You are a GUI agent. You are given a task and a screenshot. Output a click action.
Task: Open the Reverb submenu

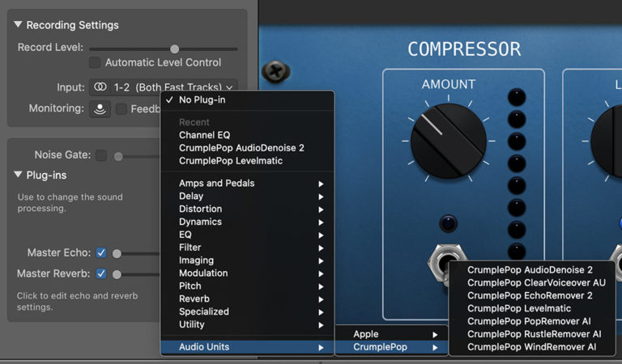click(248, 298)
